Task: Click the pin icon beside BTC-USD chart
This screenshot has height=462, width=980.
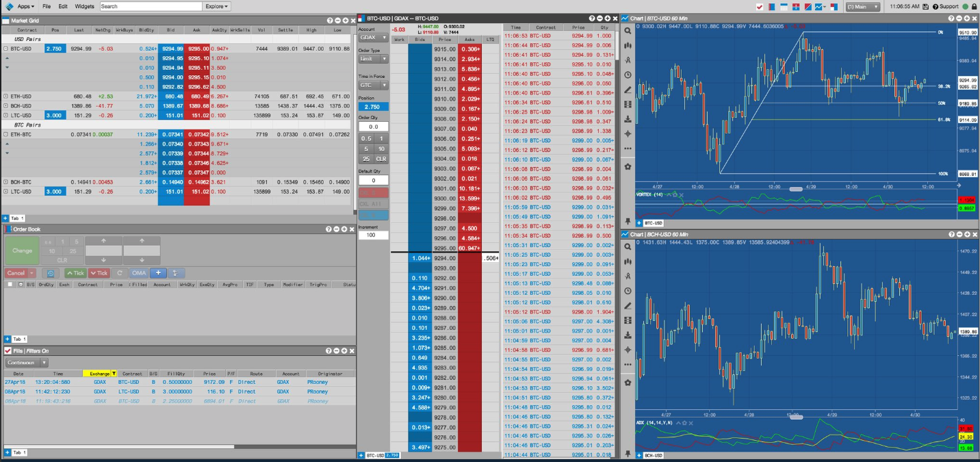Action: click(x=627, y=221)
